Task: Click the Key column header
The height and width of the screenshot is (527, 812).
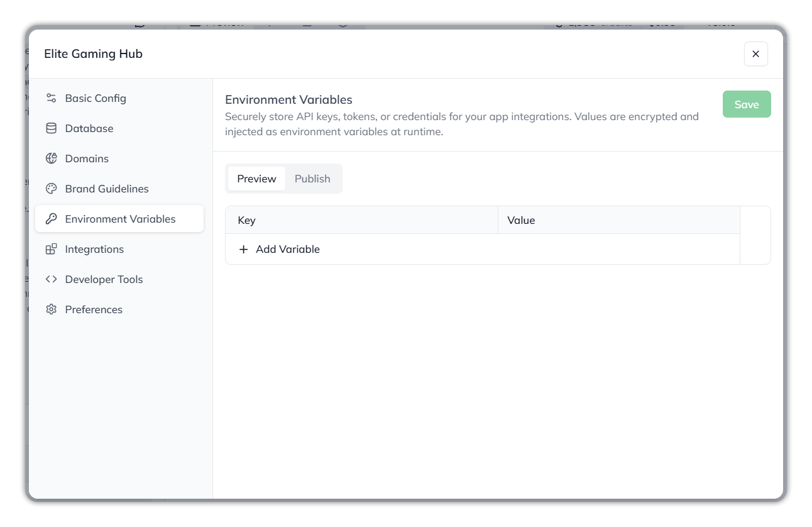Action: [x=362, y=220]
